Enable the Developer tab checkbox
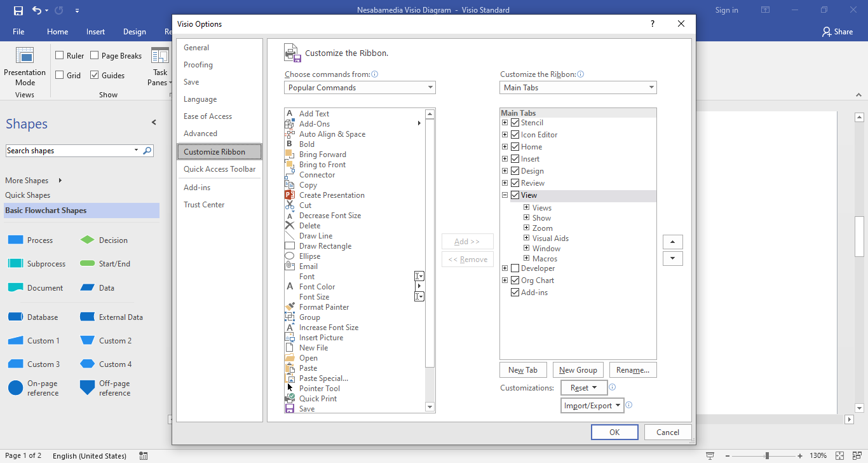The width and height of the screenshot is (868, 463). point(515,268)
